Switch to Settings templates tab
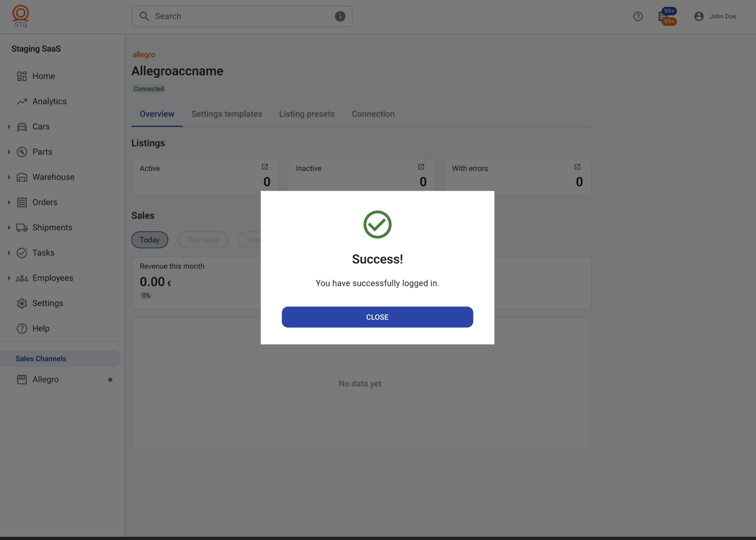The width and height of the screenshot is (756, 540). pyautogui.click(x=227, y=114)
